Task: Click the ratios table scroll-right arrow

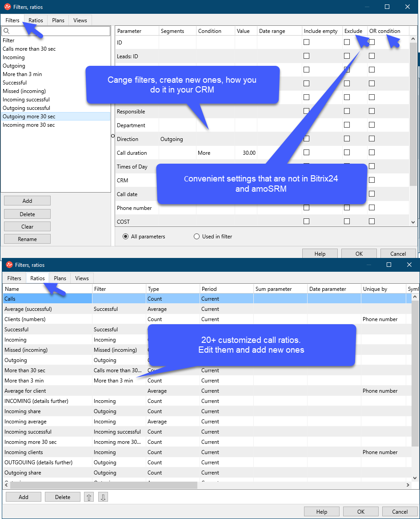Action: 408,485
